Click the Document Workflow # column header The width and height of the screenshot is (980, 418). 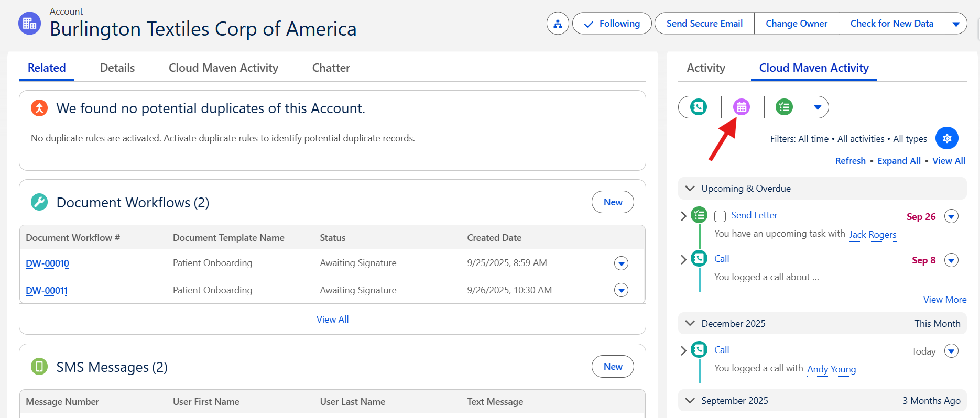[73, 238]
